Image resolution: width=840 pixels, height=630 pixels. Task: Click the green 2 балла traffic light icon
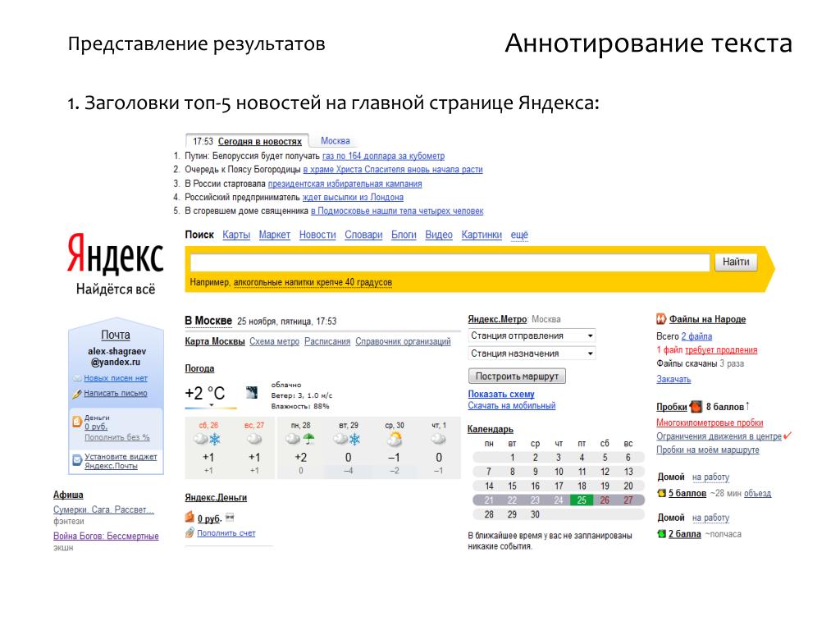click(662, 534)
